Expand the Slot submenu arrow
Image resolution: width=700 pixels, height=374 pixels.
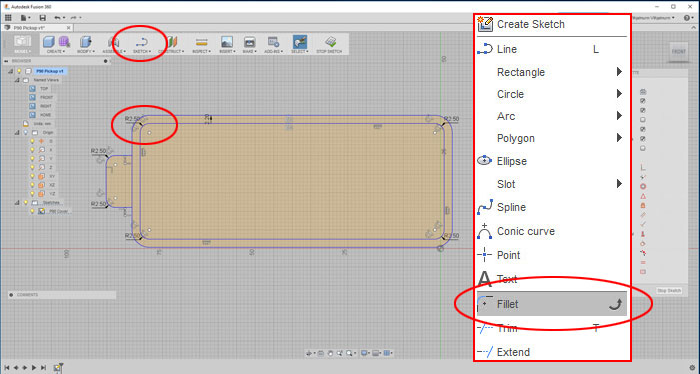619,183
